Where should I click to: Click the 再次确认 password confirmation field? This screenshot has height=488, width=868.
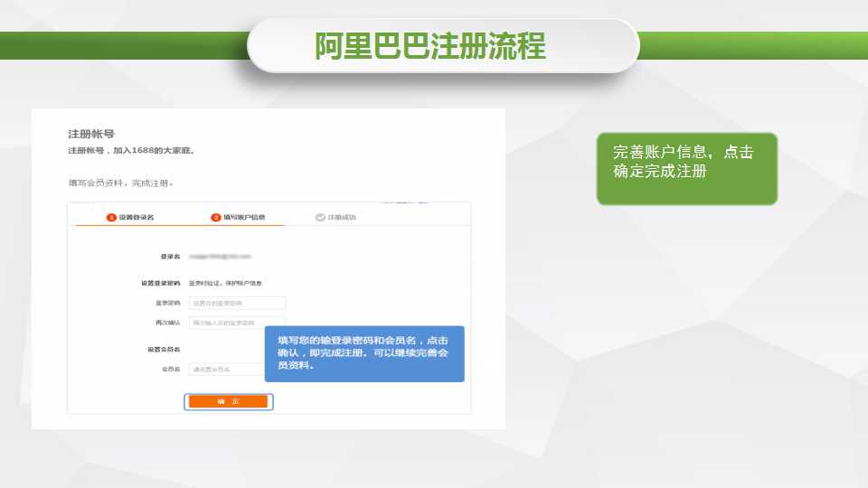pos(237,322)
